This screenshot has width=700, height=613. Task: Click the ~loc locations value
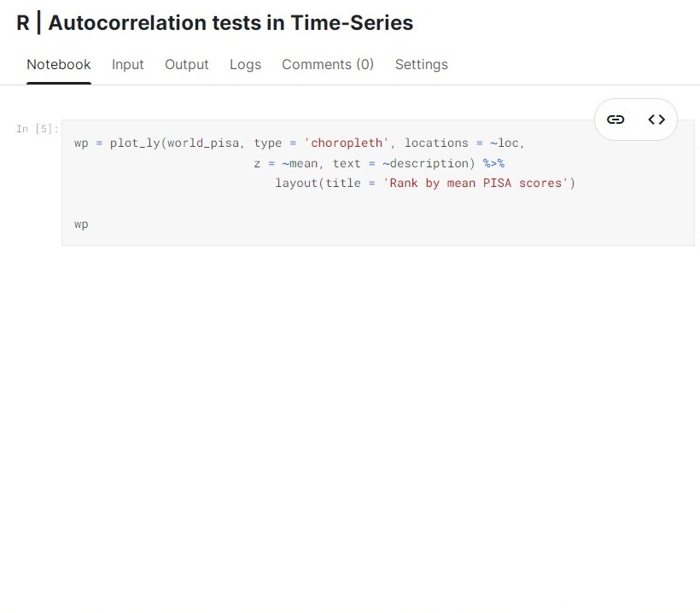pyautogui.click(x=504, y=143)
